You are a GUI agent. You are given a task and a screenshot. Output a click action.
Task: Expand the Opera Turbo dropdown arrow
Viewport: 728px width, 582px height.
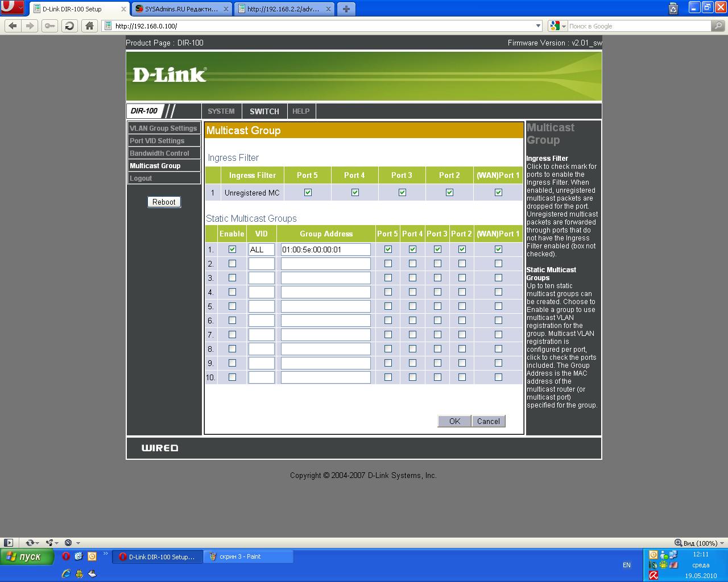78,543
